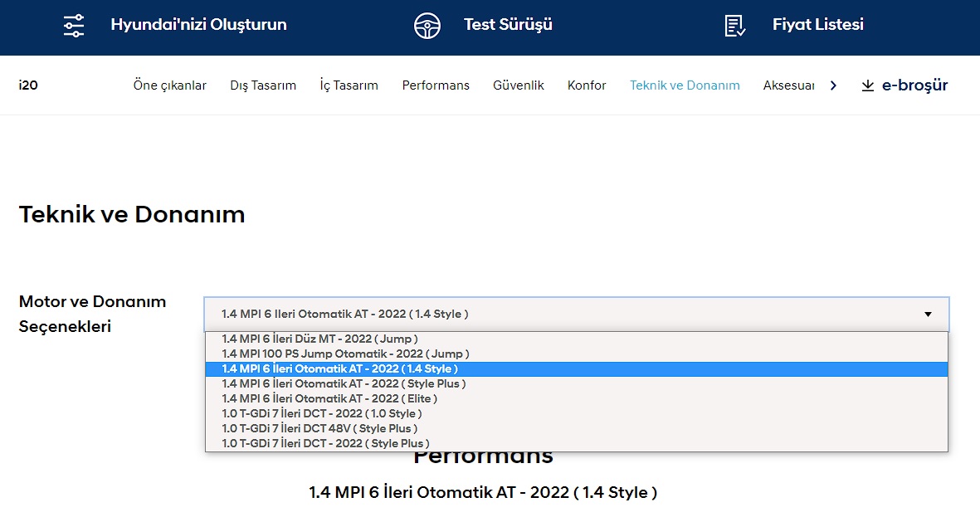Switch to Öne çıkanlar tab
The height and width of the screenshot is (522, 980).
click(x=169, y=85)
